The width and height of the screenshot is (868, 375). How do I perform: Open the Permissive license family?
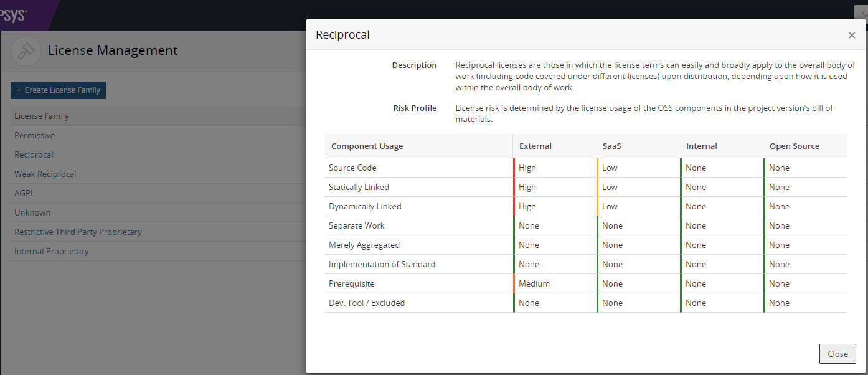[x=35, y=135]
